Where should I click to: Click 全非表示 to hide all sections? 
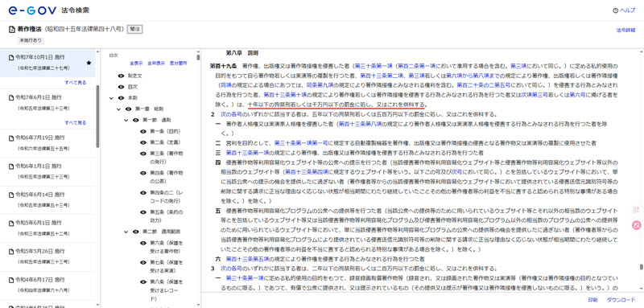tap(156, 64)
